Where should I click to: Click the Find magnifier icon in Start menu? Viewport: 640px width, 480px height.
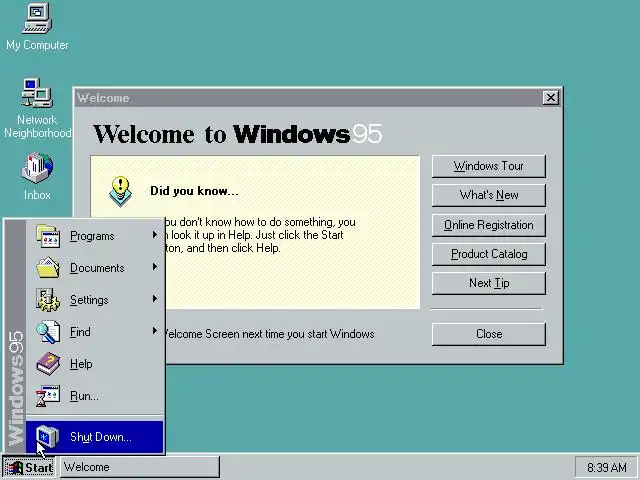48,332
